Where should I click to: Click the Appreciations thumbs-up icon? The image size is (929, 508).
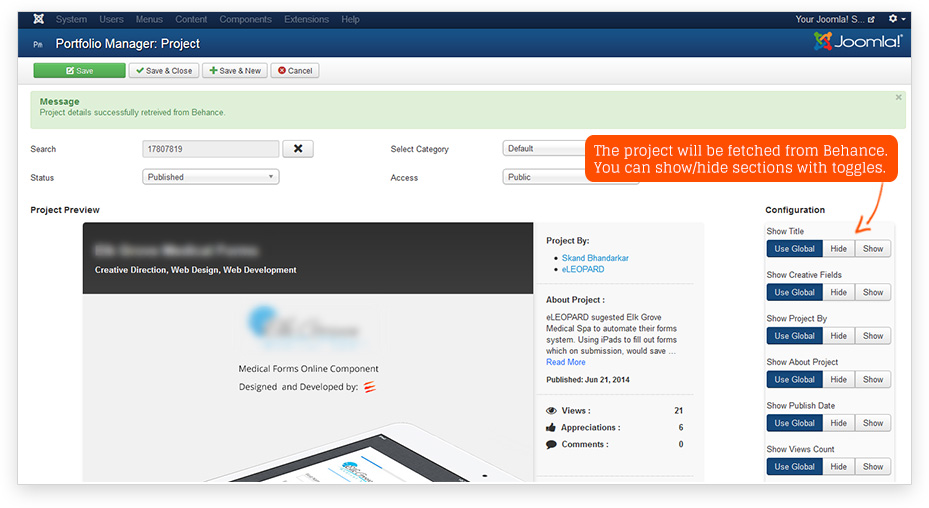point(551,428)
